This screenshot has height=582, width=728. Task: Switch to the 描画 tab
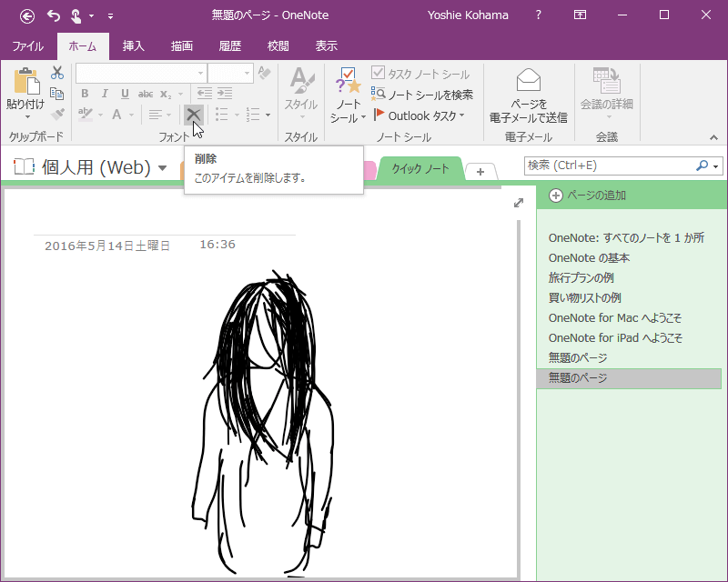point(181,46)
